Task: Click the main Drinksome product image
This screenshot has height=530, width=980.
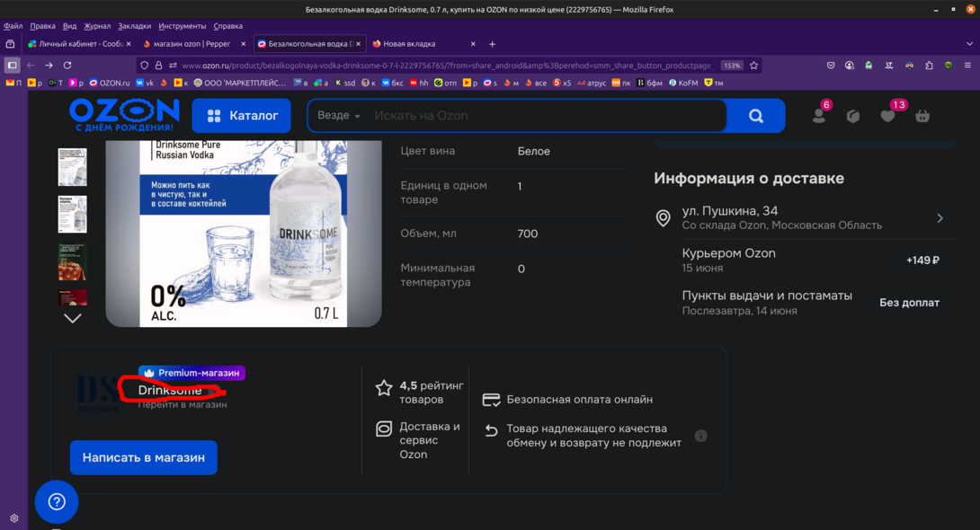Action: pos(243,234)
